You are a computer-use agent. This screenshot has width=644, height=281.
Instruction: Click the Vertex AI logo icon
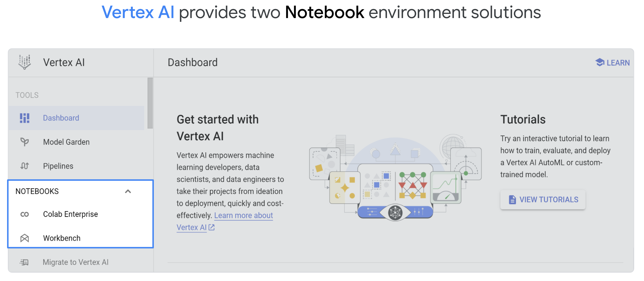[x=25, y=62]
